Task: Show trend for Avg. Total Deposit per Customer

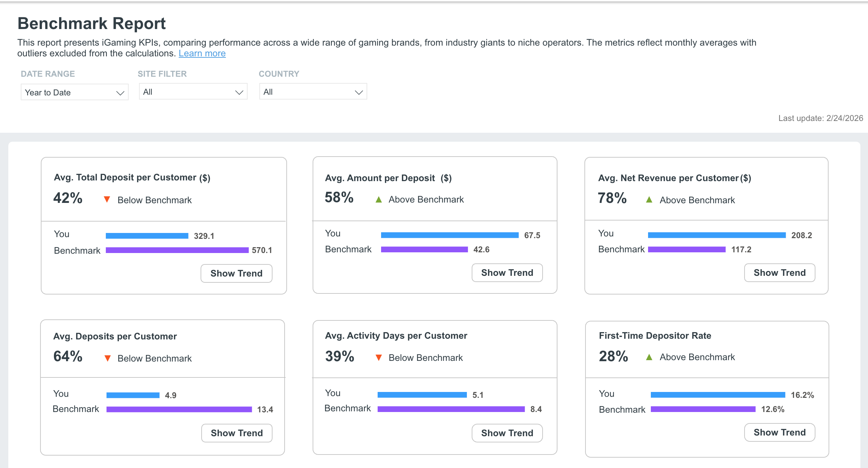Action: click(x=237, y=273)
